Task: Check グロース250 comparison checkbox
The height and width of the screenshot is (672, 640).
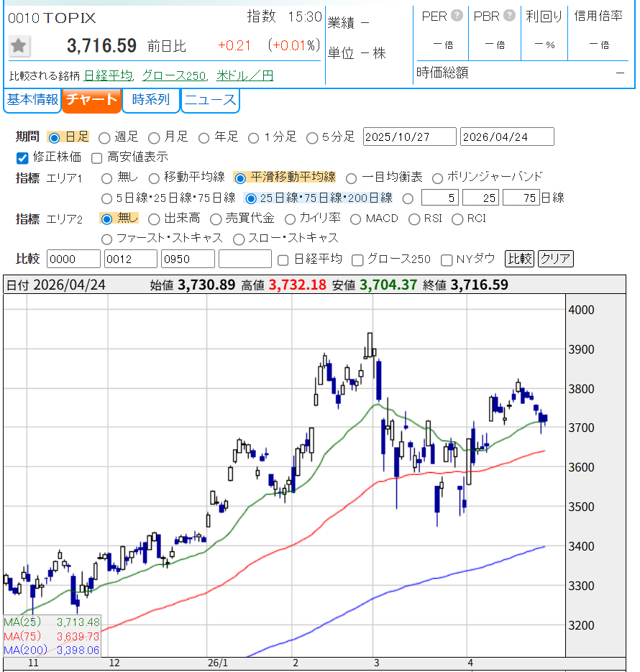Action: pos(357,260)
